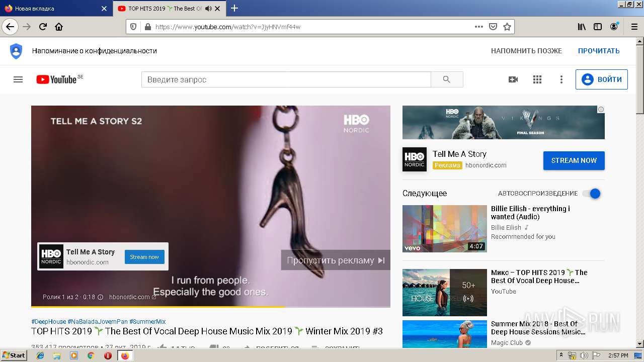The height and width of the screenshot is (362, 644).
Task: Click the ad progress bar under the video
Action: pos(211,306)
